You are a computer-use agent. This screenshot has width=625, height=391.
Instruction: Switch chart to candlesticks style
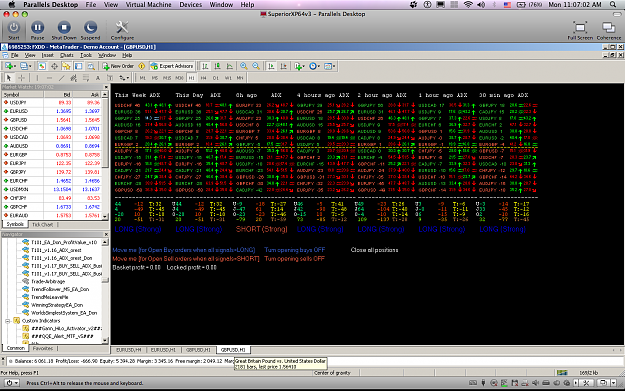[x=217, y=66]
